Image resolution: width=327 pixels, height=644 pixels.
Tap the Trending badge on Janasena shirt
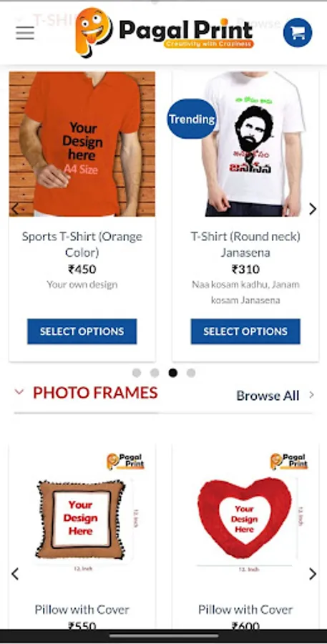(192, 119)
